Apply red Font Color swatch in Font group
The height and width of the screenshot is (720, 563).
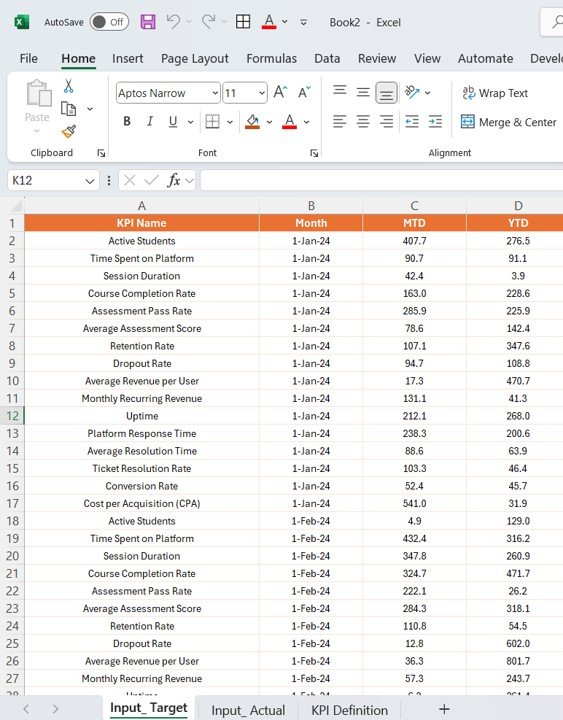[x=289, y=121]
